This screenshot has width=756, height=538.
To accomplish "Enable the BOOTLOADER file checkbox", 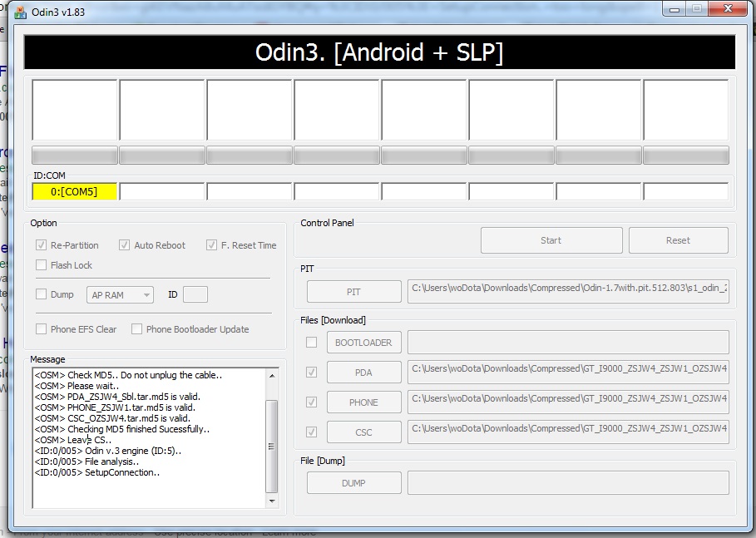I will coord(311,343).
